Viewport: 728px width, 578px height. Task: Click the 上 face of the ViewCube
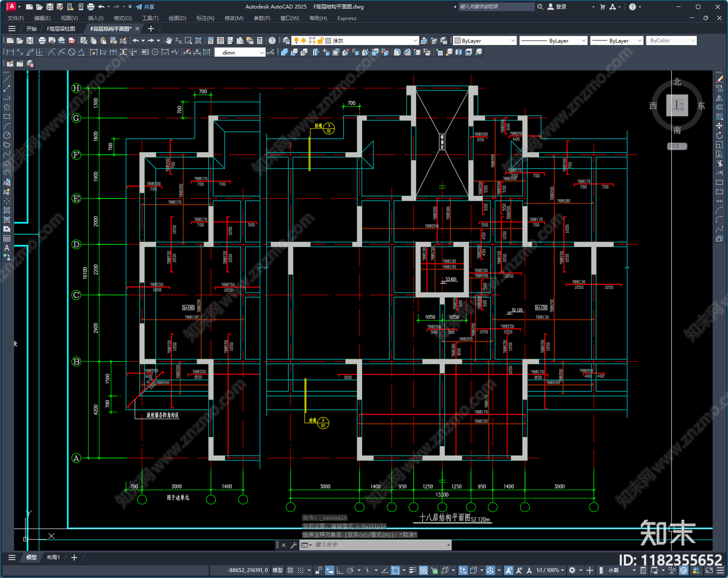pyautogui.click(x=677, y=106)
